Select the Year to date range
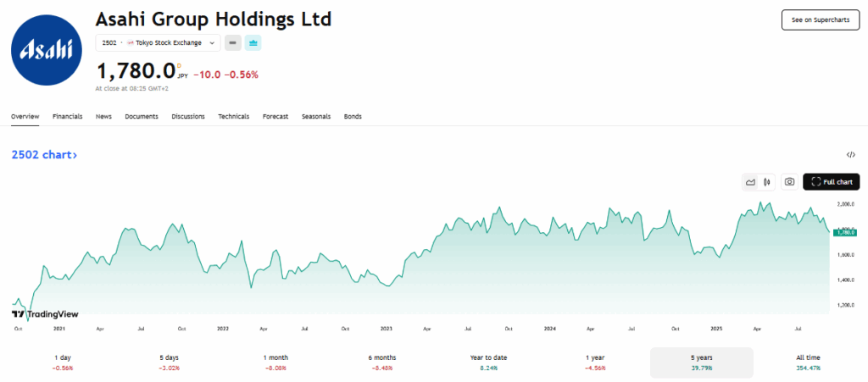This screenshot has width=868, height=382. [x=489, y=363]
